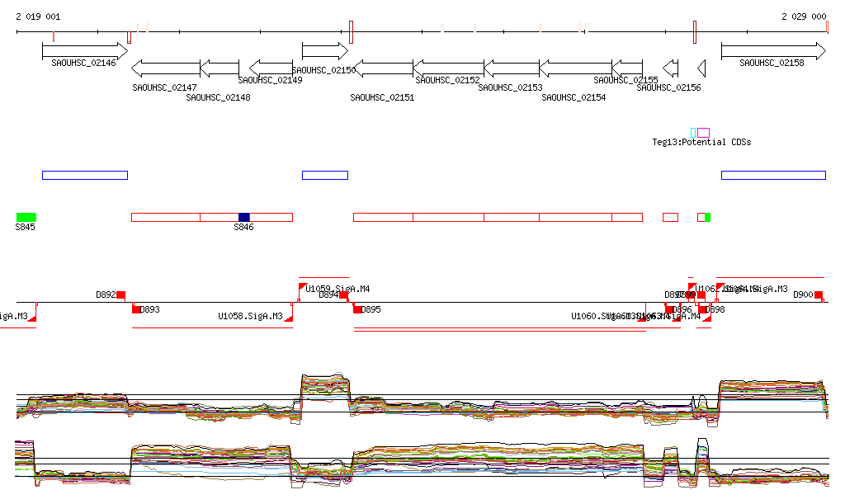Click the S845 label
This screenshot has height=504, width=845.
[26, 227]
